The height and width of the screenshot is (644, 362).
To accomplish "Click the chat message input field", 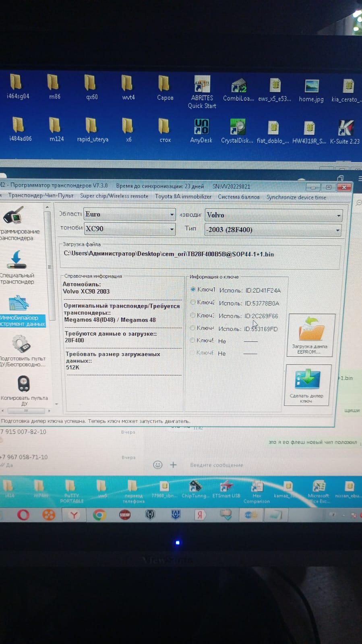I will pyautogui.click(x=242, y=465).
